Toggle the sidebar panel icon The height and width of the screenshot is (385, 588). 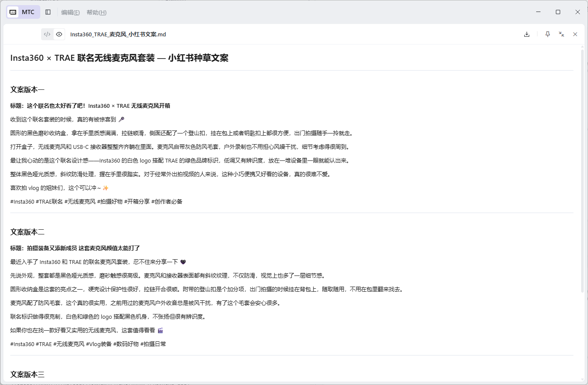[48, 12]
